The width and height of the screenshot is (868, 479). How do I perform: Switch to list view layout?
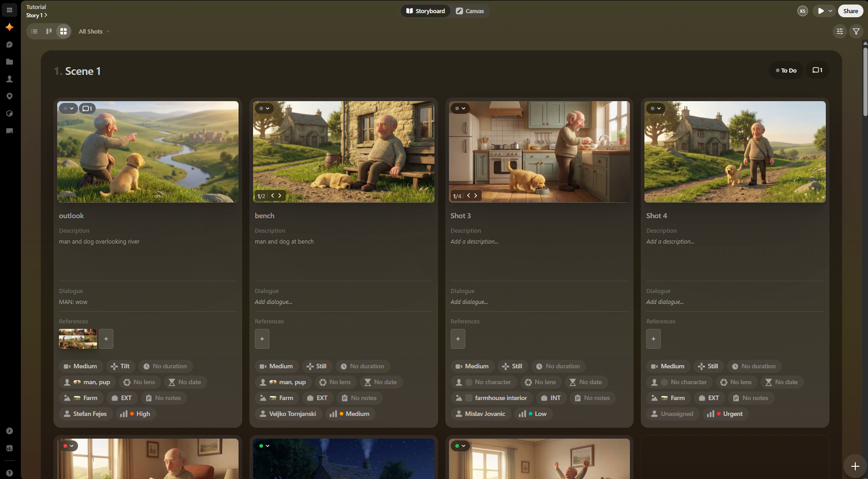coord(34,31)
